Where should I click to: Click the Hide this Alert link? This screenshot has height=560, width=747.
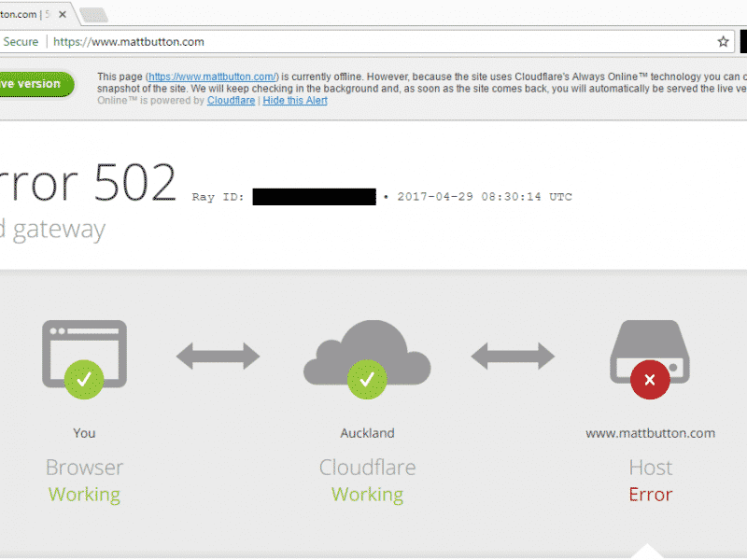[295, 101]
